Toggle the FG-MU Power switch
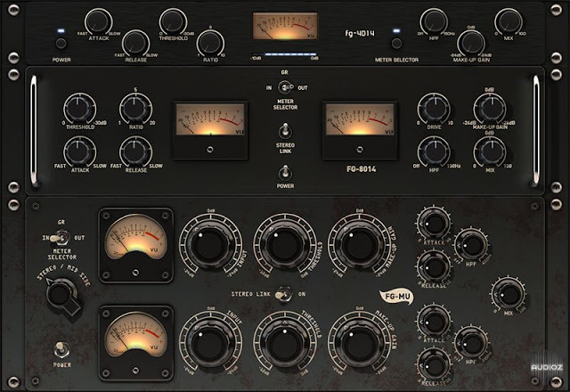Image resolution: width=570 pixels, height=392 pixels. (62, 350)
